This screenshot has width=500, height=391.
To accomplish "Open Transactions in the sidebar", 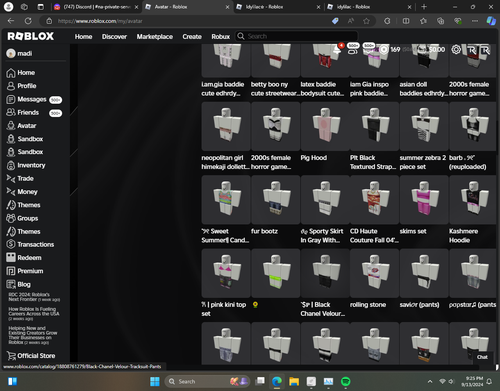I will pos(30,244).
